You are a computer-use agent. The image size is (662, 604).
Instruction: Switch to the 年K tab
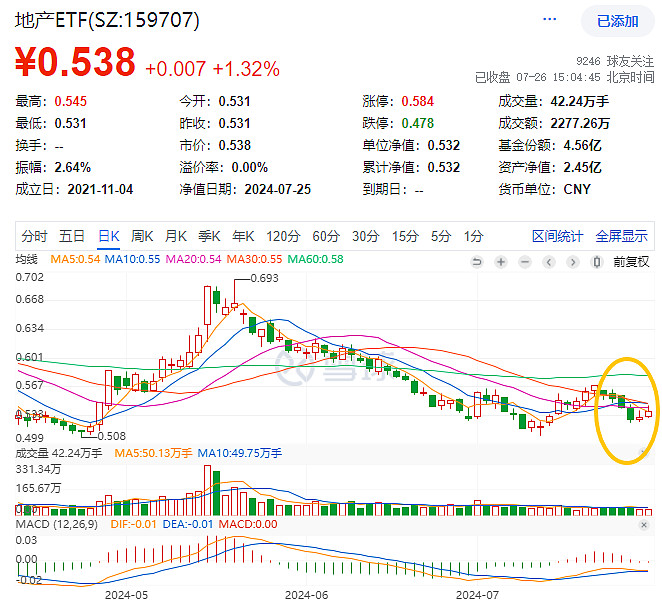(243, 236)
